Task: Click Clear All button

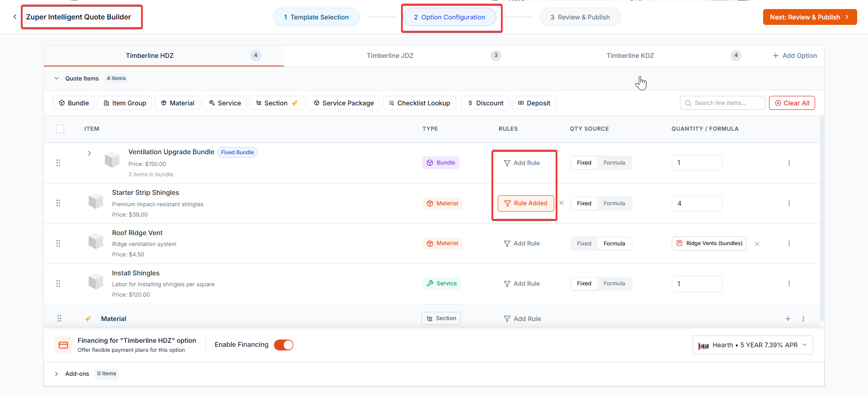Action: 792,103
